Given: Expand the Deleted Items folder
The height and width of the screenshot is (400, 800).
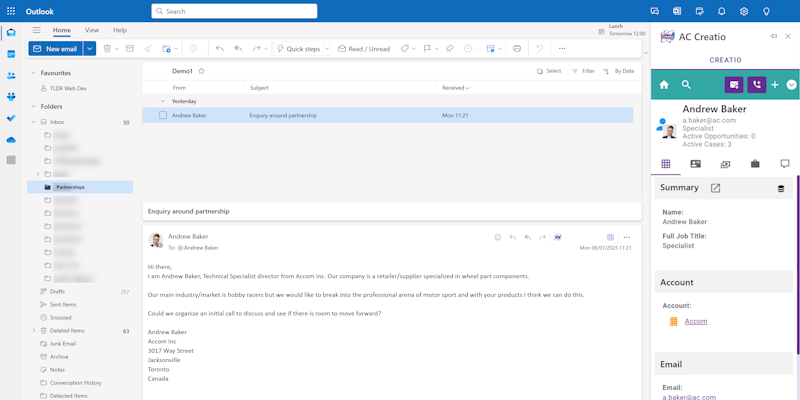Looking at the screenshot, I should pos(34,331).
